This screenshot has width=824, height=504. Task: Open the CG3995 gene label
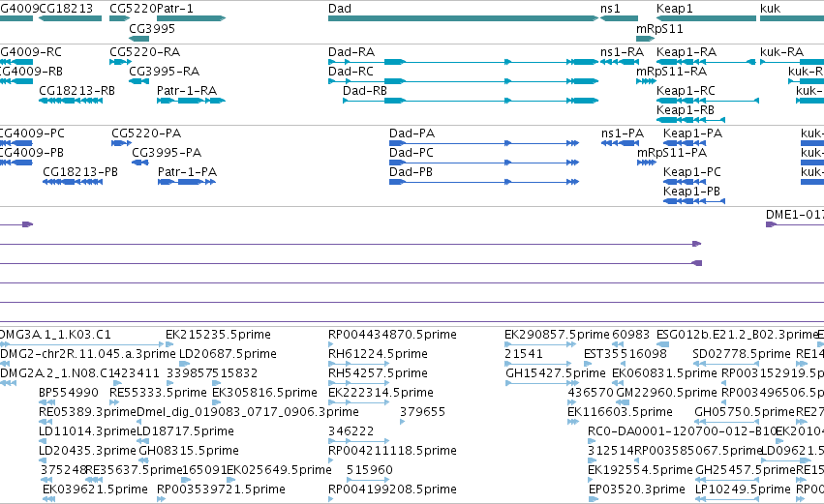coord(152,29)
